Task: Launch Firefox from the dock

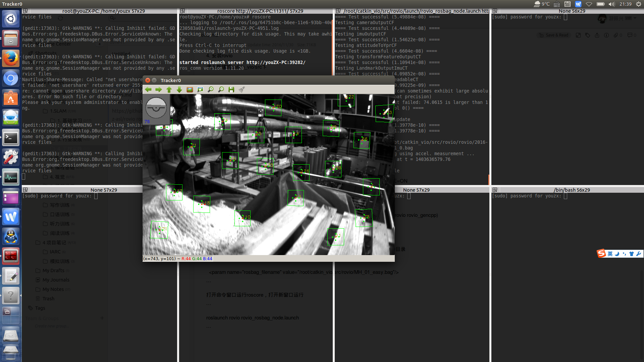Action: pyautogui.click(x=11, y=58)
